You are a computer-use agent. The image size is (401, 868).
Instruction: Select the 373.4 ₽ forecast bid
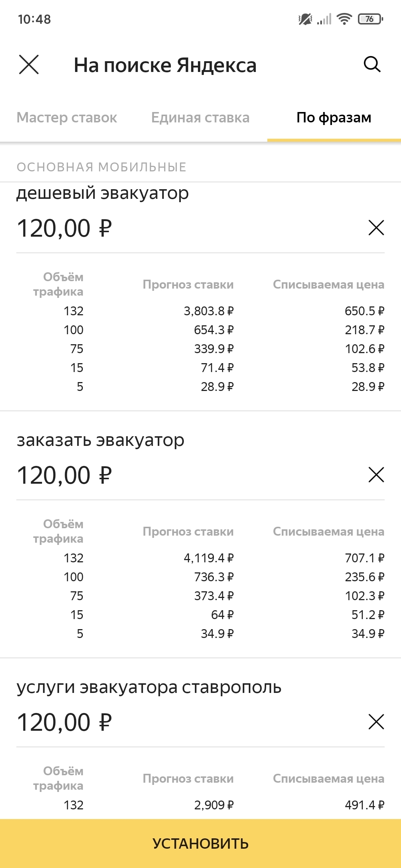point(213,596)
